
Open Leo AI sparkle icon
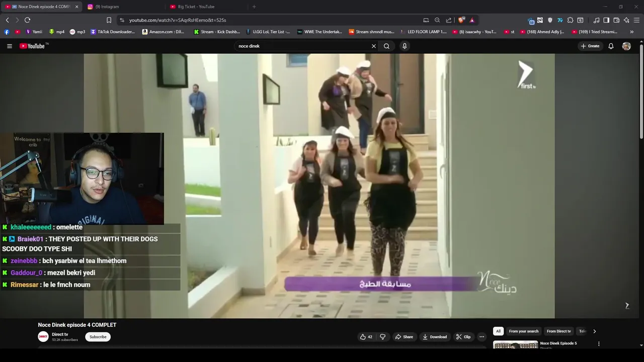click(626, 20)
